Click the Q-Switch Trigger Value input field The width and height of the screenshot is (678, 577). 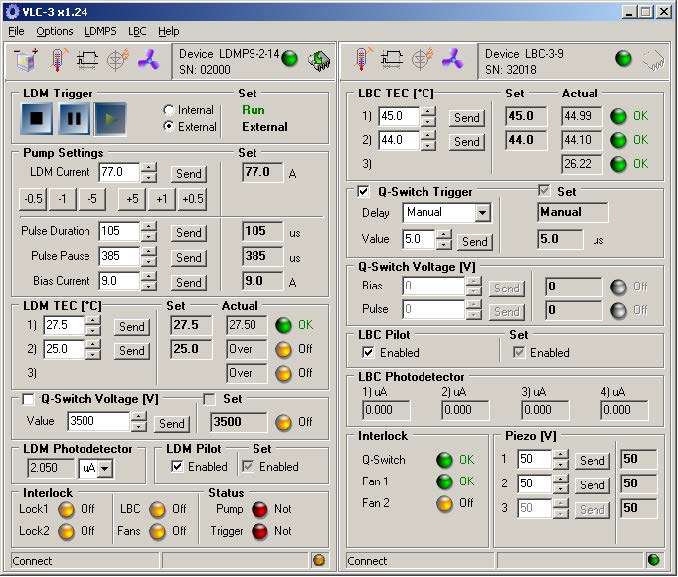pos(419,239)
